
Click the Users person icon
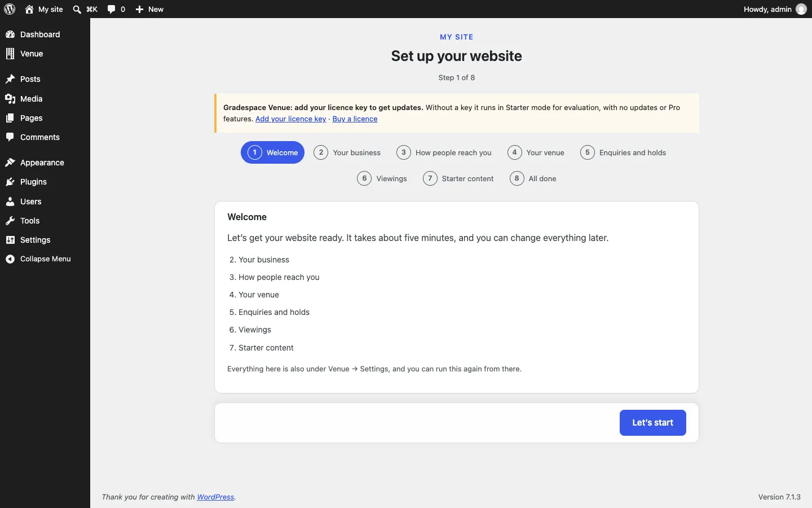coord(10,202)
